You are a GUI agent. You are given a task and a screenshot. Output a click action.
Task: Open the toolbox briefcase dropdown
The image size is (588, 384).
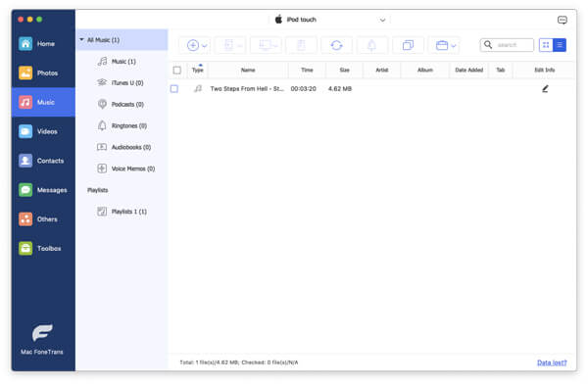(445, 45)
